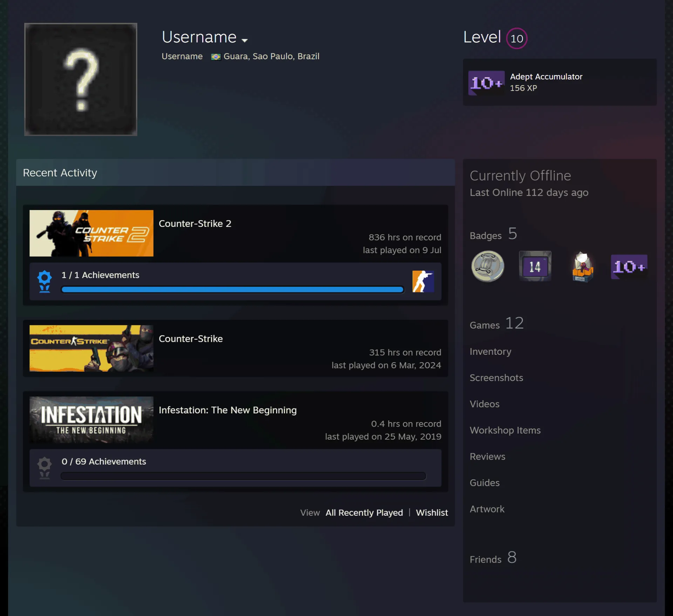Screen dimensions: 673x616
Task: View All Recently Played games
Action: (x=364, y=513)
